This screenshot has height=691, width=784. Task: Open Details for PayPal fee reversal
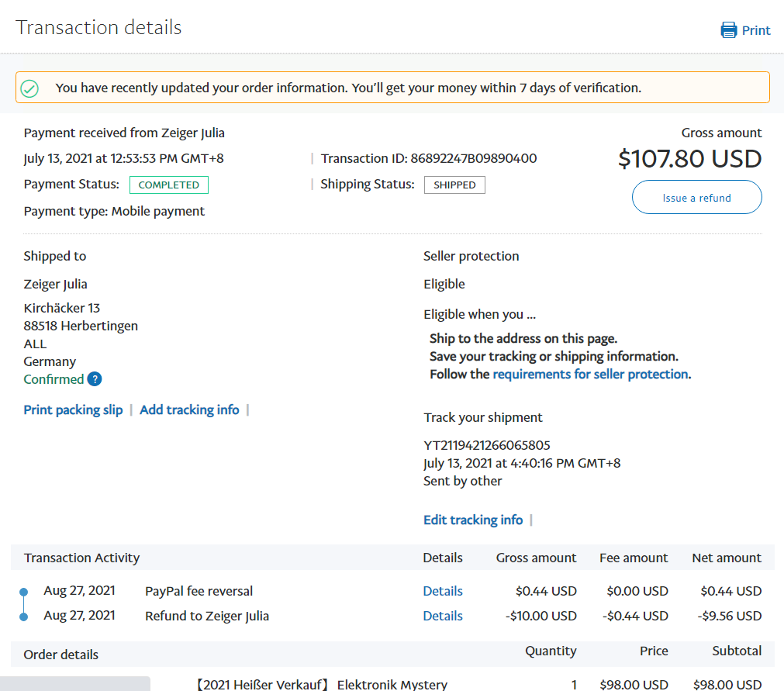tap(443, 591)
